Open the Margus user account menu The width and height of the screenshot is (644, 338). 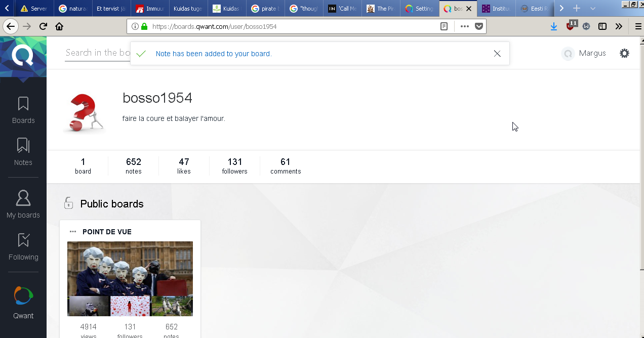(584, 53)
